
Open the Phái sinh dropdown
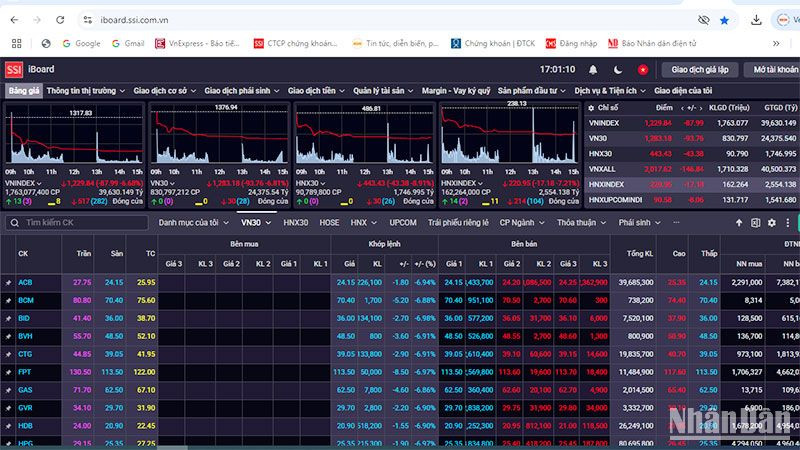(x=639, y=222)
